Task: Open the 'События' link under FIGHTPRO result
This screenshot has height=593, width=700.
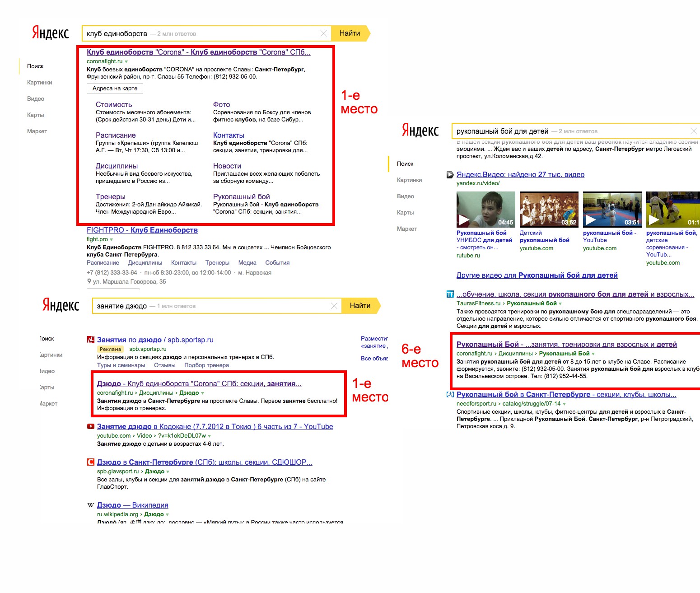Action: (277, 263)
